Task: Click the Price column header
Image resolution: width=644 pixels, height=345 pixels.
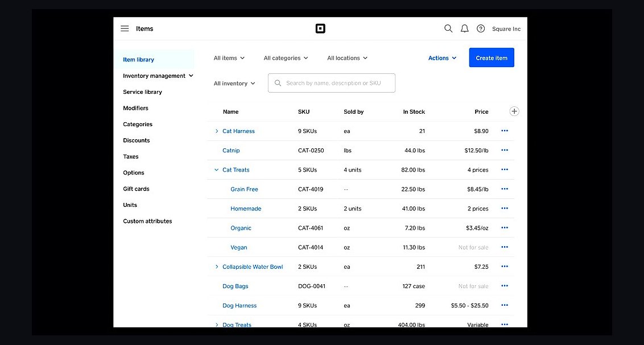Action: tap(481, 111)
